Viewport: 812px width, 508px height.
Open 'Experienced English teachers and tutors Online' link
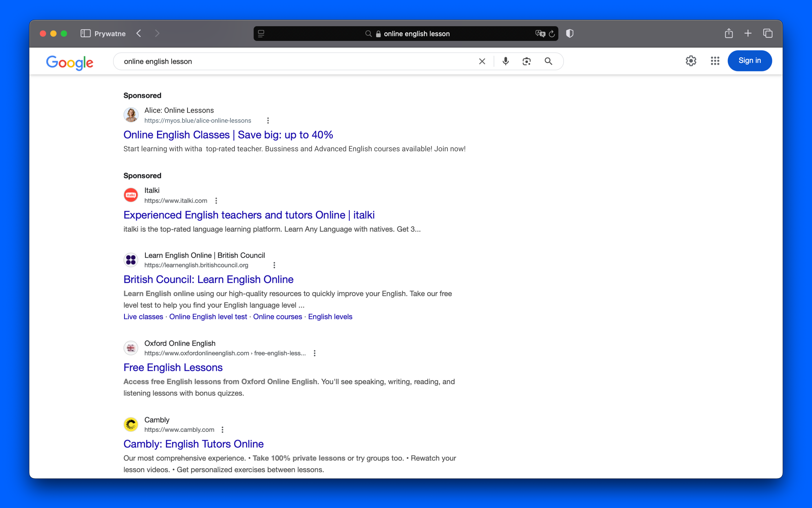(249, 215)
